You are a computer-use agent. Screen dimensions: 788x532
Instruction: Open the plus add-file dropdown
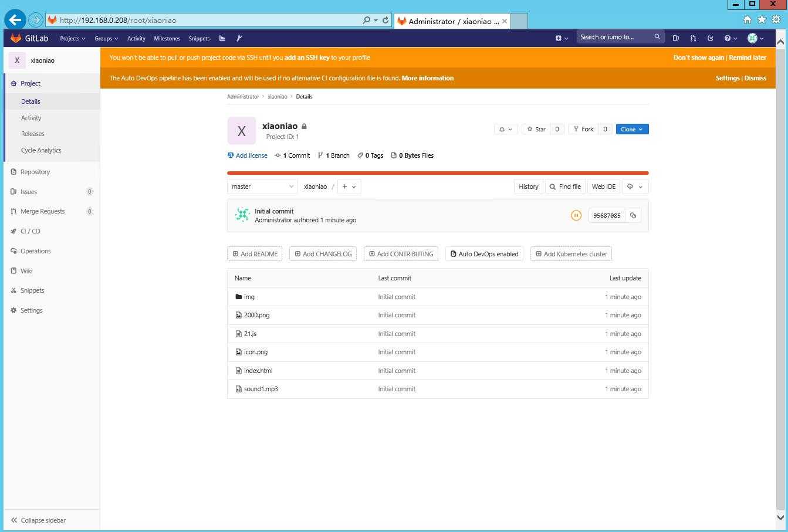pos(349,187)
